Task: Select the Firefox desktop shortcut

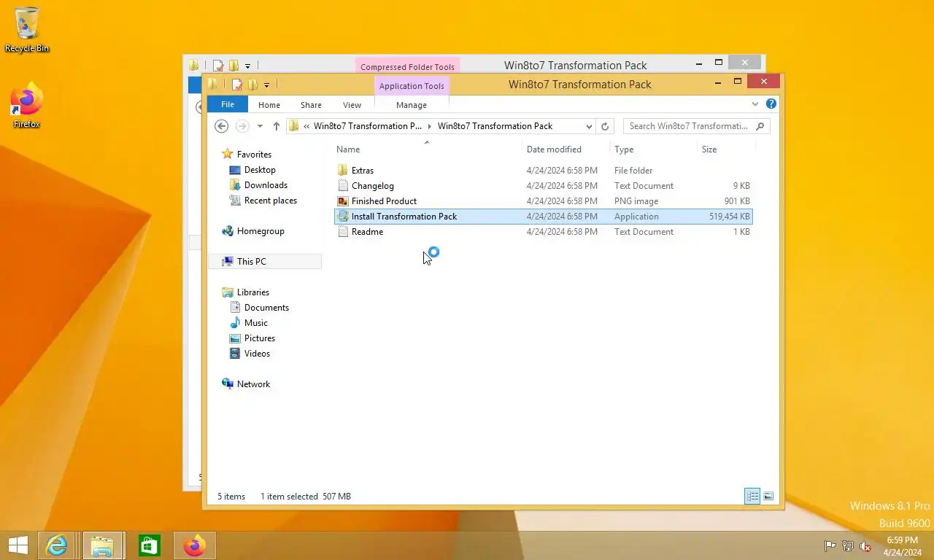Action: point(27,106)
